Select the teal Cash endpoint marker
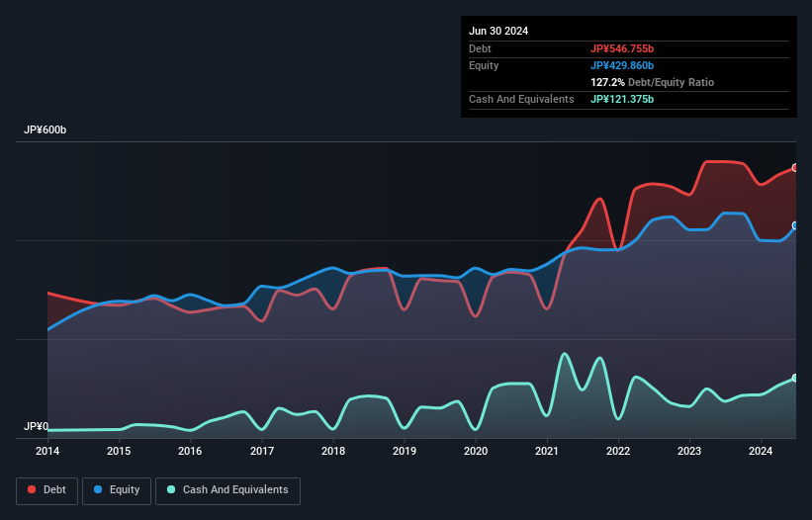812x520 pixels. (x=795, y=378)
